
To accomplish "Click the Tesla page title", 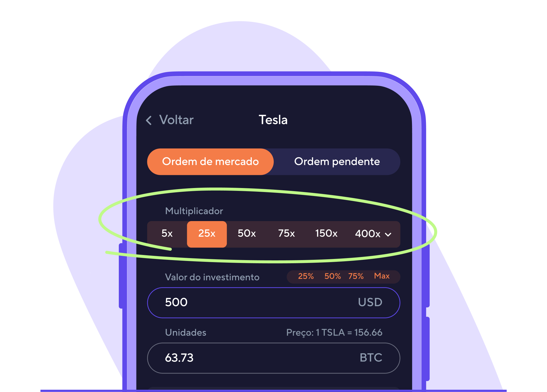I will pos(273,120).
